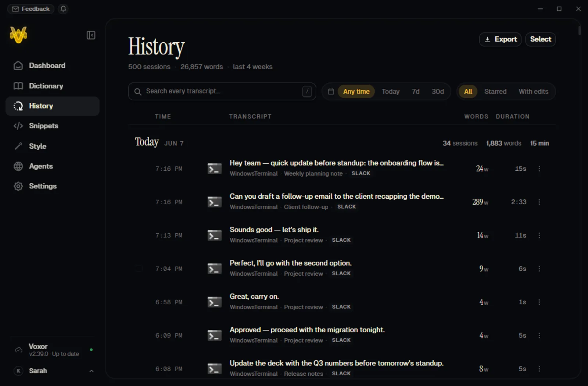Open 'Can you draft a follow-up email' transcript
Image resolution: width=588 pixels, height=386 pixels.
tap(337, 196)
